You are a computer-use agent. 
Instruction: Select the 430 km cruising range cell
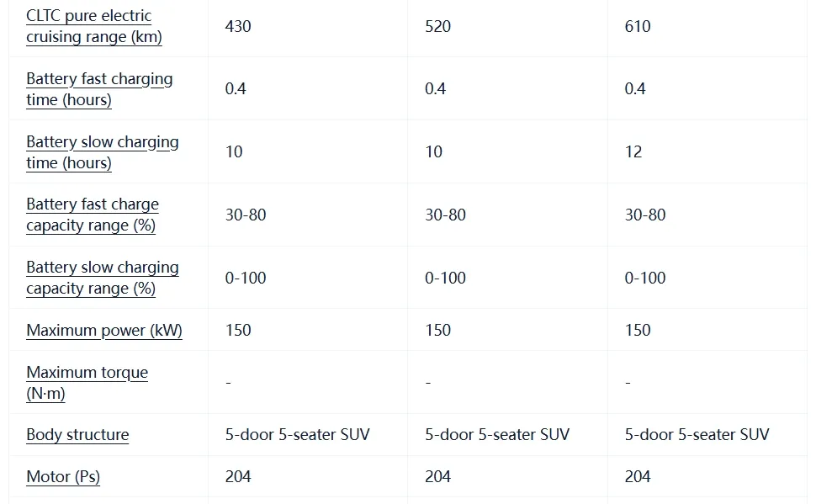(238, 26)
